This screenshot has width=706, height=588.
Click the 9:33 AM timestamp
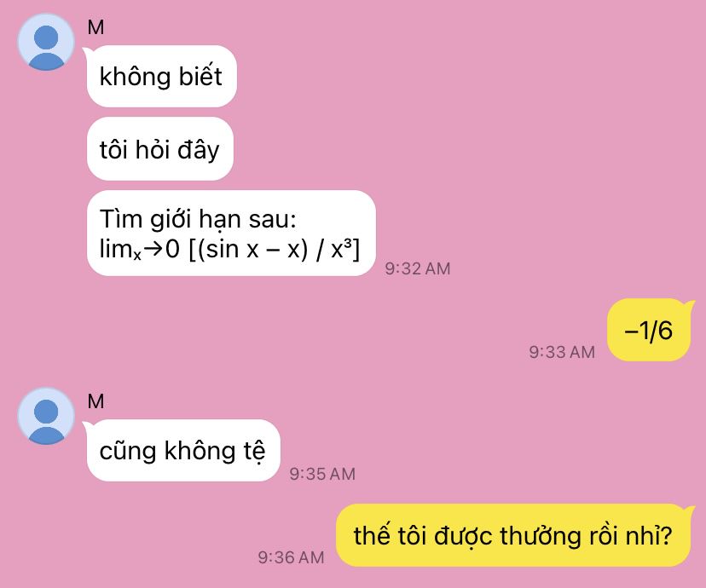(x=562, y=352)
